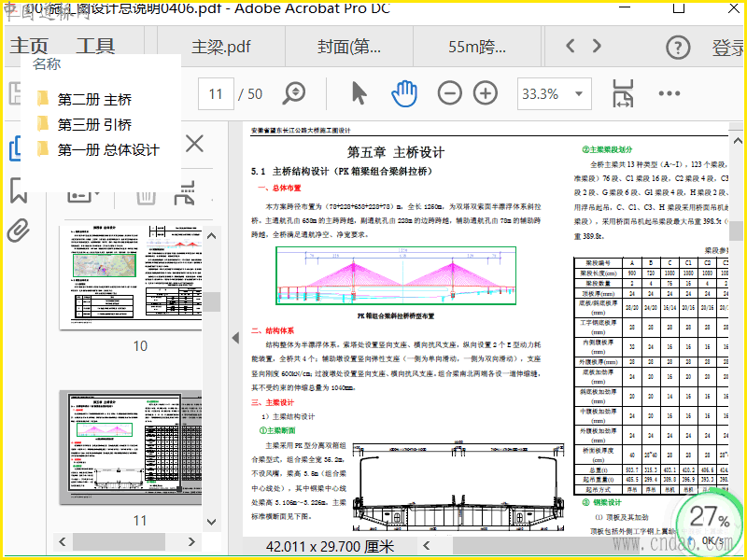Open the thumbnail panel options dropdown
This screenshot has height=560, width=747.
(86, 194)
